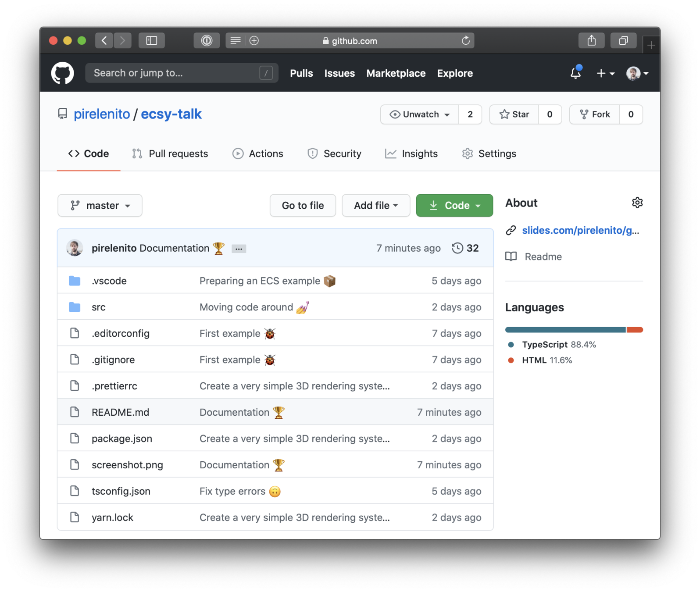Open the plus create-new menu
700x592 pixels.
click(605, 73)
